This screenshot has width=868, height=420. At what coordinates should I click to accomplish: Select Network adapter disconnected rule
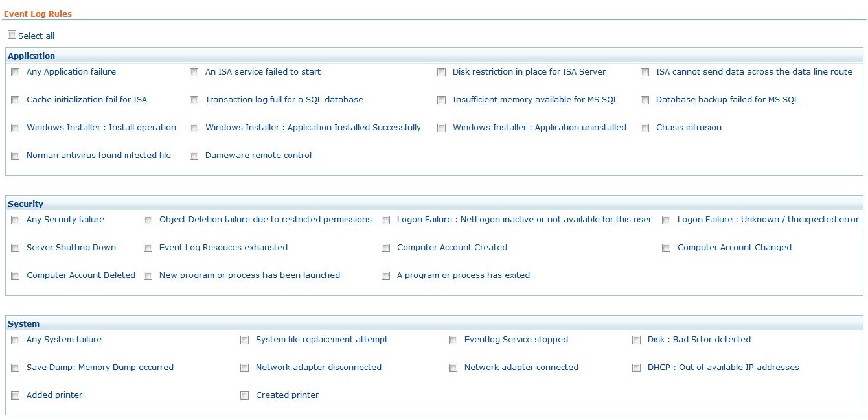245,368
